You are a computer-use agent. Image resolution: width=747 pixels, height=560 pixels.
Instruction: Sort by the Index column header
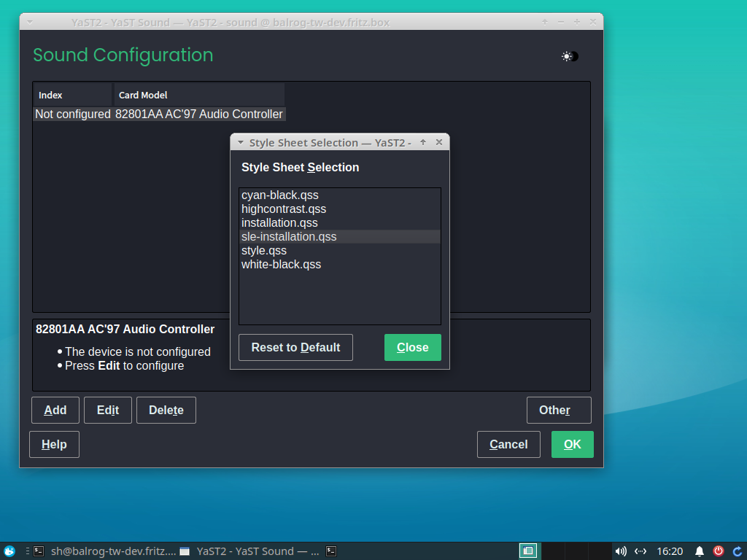pos(73,95)
